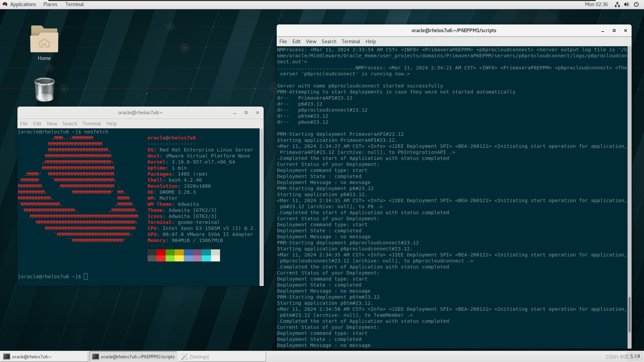Open the Help menu in the home terminal
Viewport: 644px width, 362px height.
click(x=111, y=123)
